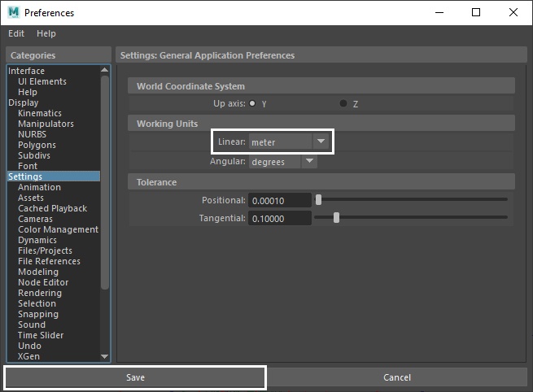Click the Tangential tolerance input field
The image size is (533, 392).
click(280, 219)
